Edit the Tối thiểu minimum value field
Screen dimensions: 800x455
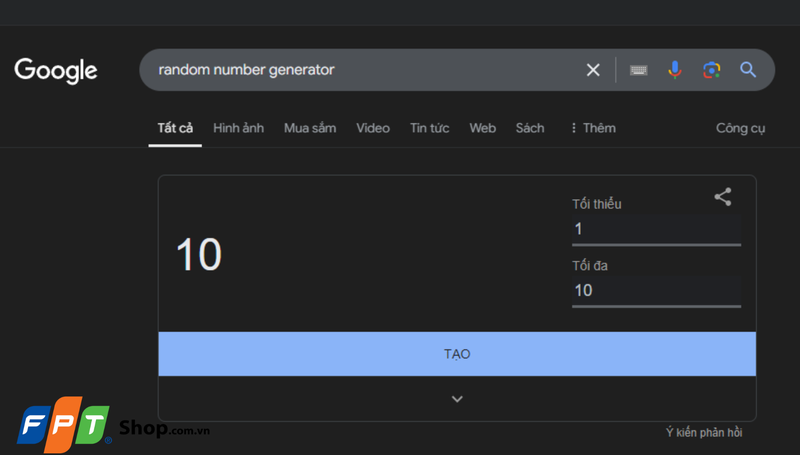click(x=656, y=229)
